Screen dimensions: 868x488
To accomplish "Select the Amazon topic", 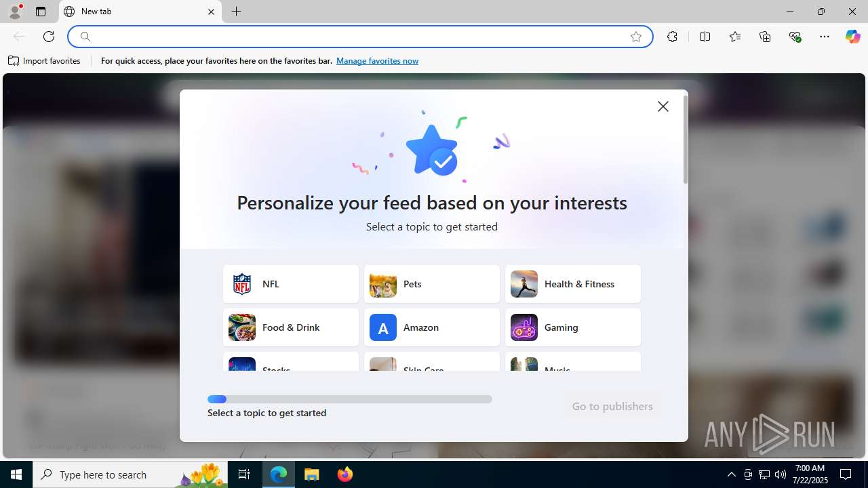I will pos(432,327).
